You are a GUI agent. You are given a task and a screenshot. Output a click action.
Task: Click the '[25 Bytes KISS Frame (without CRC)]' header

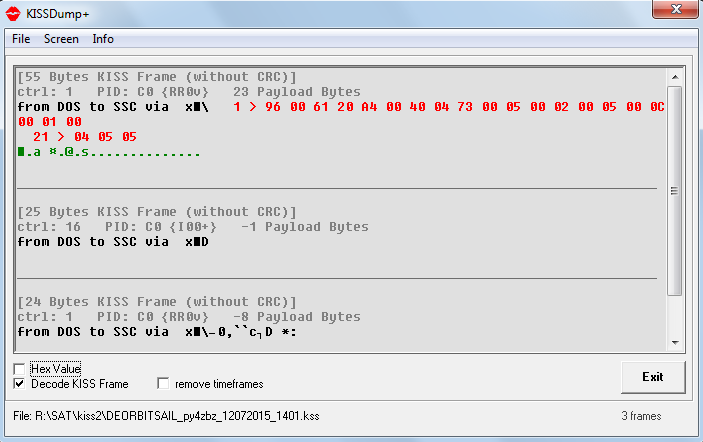point(156,212)
